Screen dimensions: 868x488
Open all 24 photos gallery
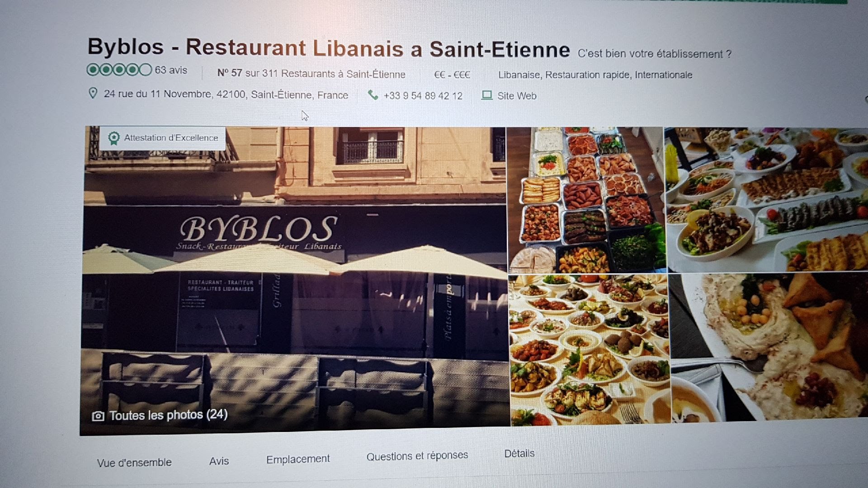point(168,415)
